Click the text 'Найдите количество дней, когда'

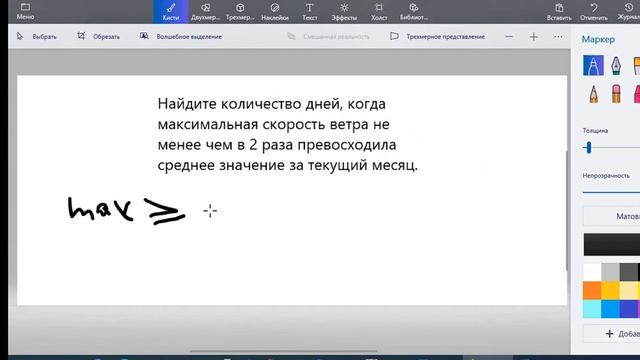tap(271, 104)
